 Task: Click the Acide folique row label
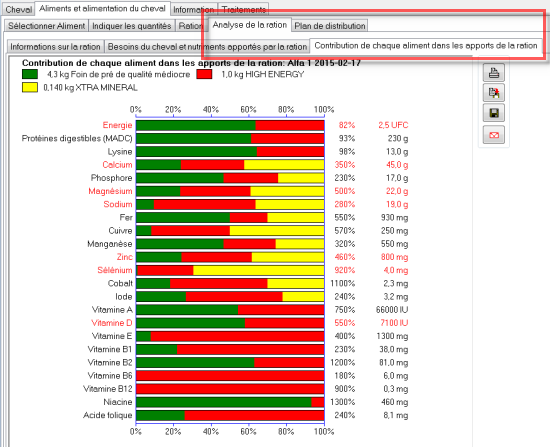click(x=108, y=415)
